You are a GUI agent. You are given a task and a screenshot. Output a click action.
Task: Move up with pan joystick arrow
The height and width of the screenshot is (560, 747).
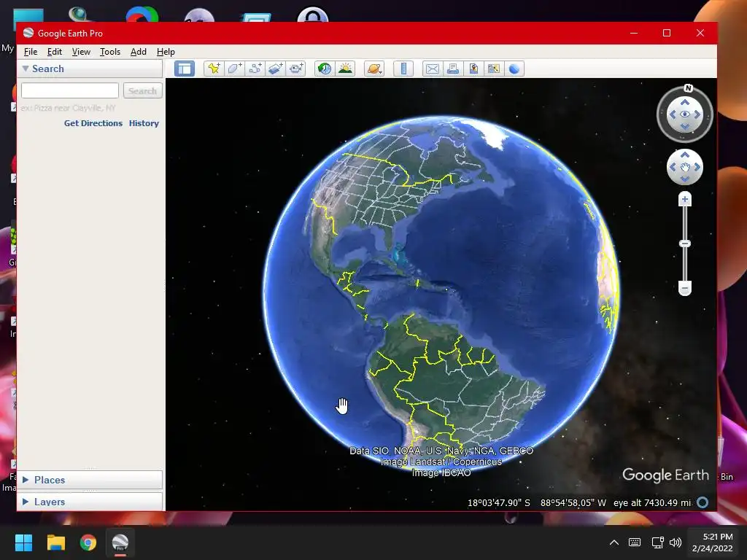pos(684,155)
